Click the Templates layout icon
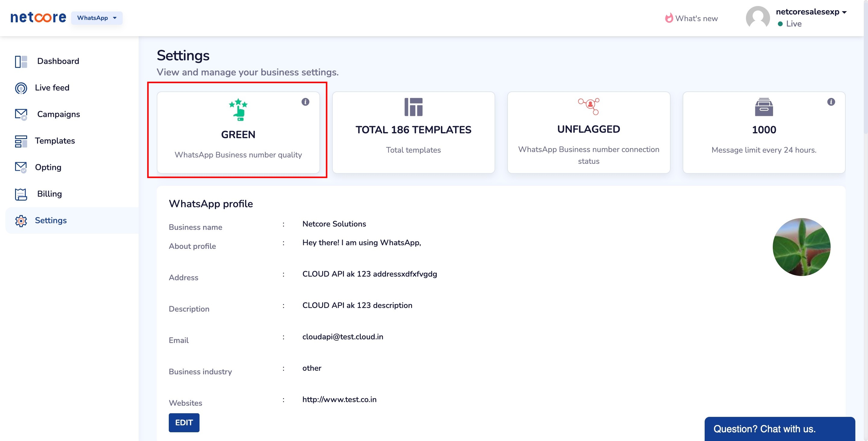The image size is (868, 441). [21, 141]
